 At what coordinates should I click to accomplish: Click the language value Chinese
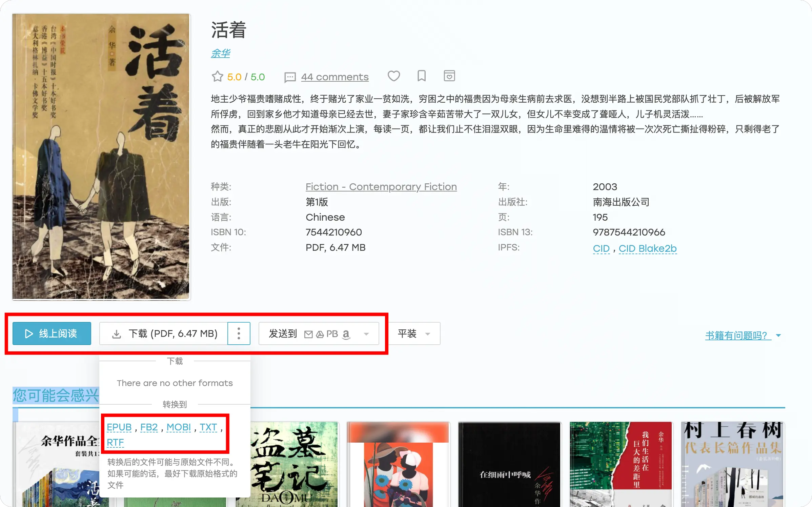[x=325, y=217]
